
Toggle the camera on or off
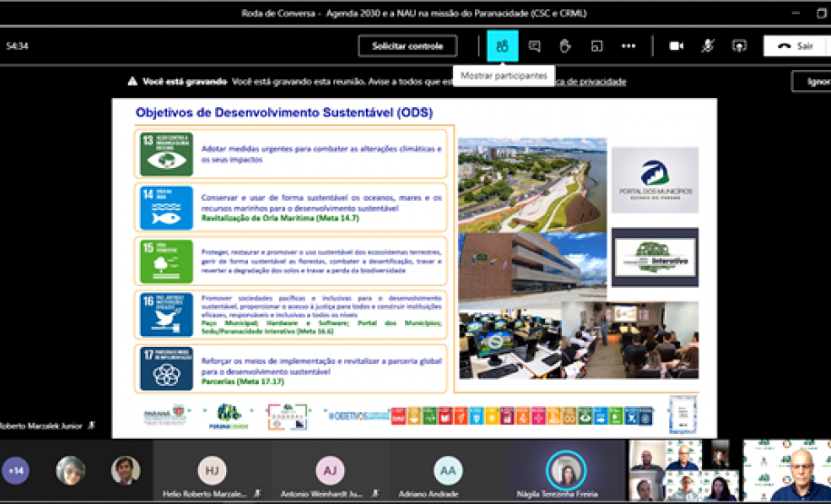pyautogui.click(x=677, y=46)
